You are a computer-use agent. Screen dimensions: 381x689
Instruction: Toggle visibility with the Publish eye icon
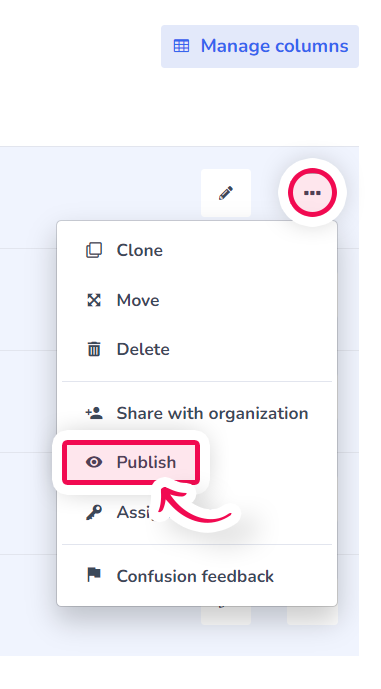[x=94, y=462]
